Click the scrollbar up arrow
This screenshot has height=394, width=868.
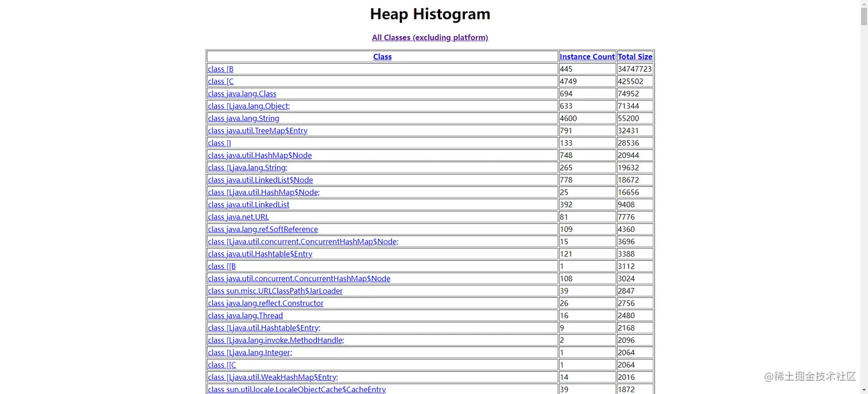click(863, 3)
